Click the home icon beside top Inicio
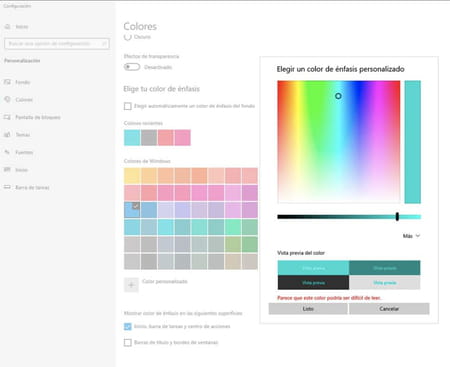The width and height of the screenshot is (450, 367). (x=7, y=26)
